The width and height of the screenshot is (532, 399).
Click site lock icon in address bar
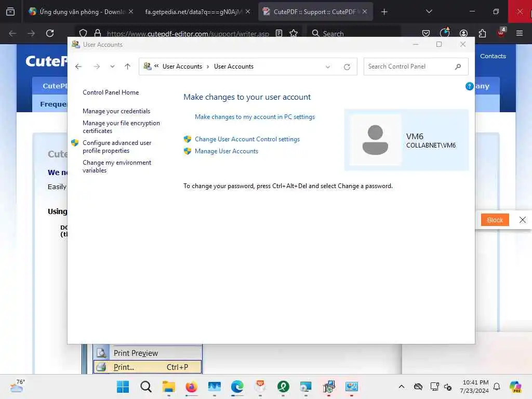coord(98,33)
